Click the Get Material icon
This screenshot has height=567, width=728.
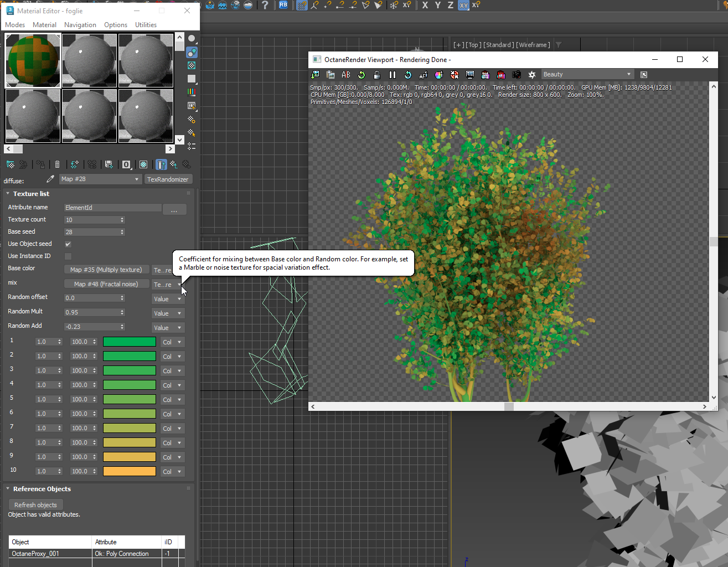(x=10, y=164)
